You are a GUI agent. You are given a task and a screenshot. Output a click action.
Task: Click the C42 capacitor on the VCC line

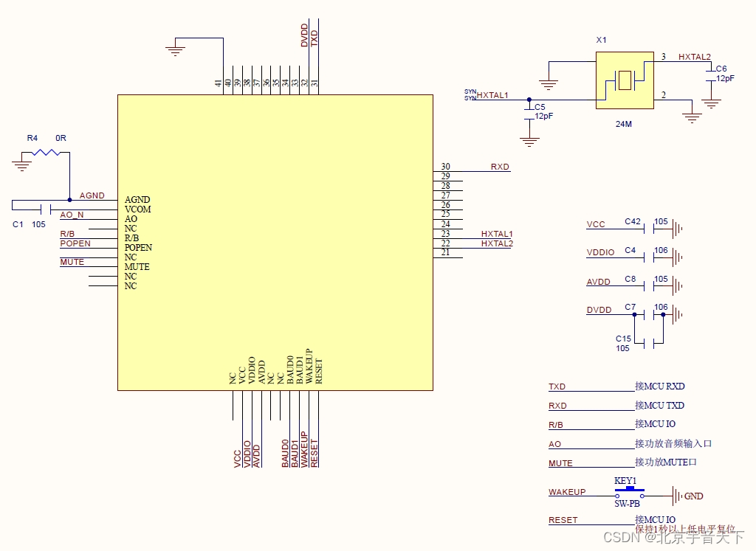tap(649, 229)
